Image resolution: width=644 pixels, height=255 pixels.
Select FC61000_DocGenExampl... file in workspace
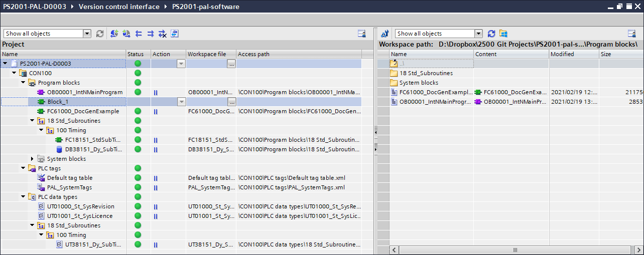click(x=432, y=92)
